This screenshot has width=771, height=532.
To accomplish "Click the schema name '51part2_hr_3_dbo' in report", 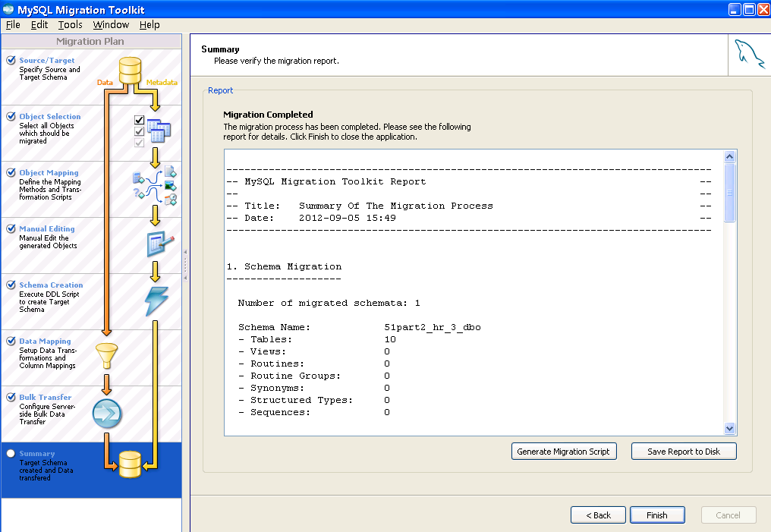I will pyautogui.click(x=433, y=327).
